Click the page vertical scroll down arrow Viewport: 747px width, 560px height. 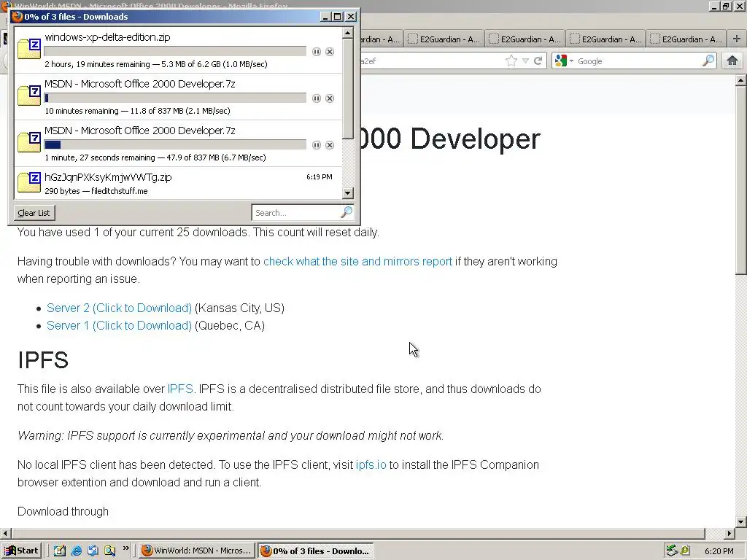741,521
